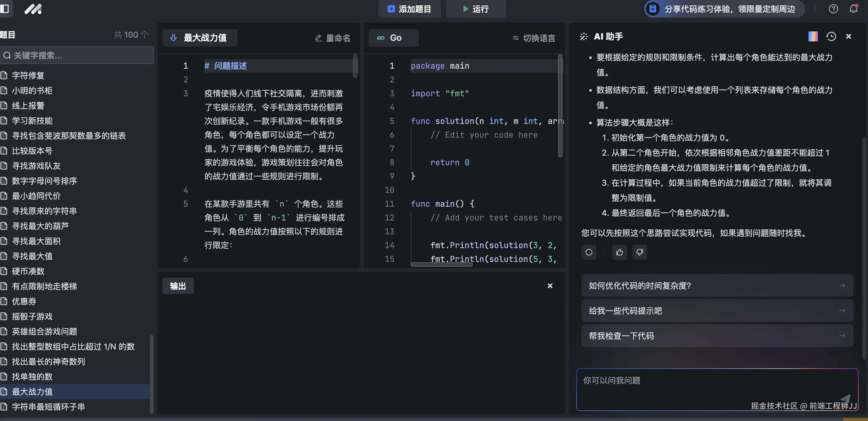Download the problem description
Image resolution: width=868 pixels, height=421 pixels.
pos(173,38)
